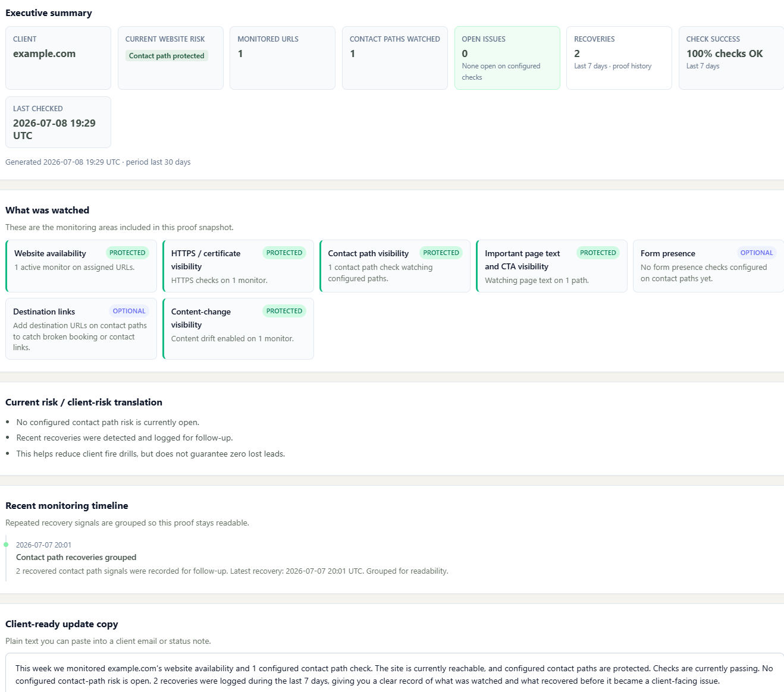Click the 'Executive summary' heading

click(x=49, y=13)
